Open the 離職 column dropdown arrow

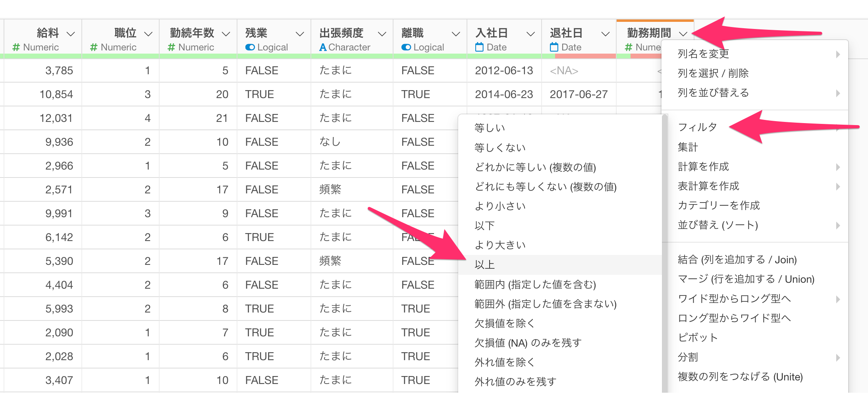[x=456, y=34]
